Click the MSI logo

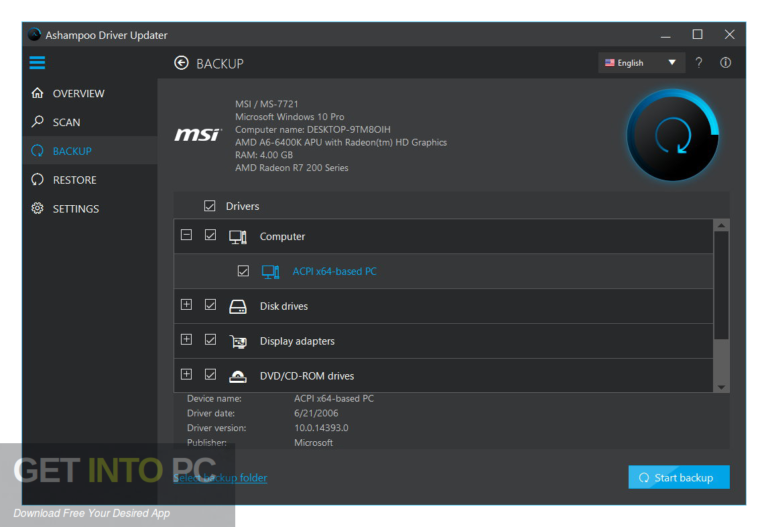click(x=198, y=134)
